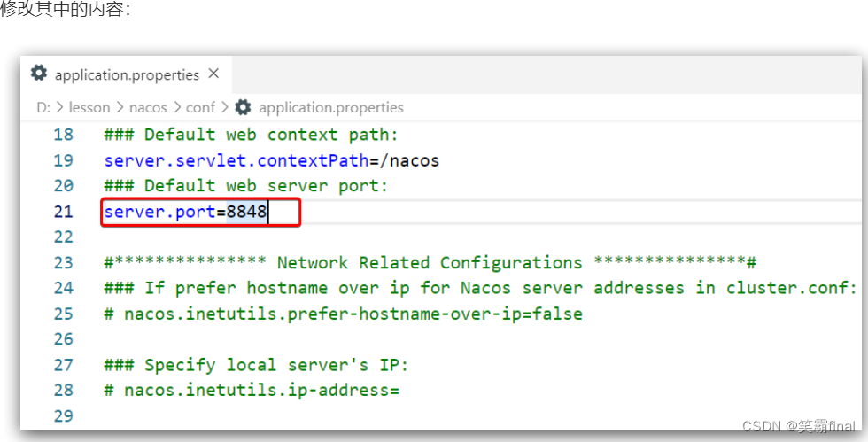Click the '### Default web context path:' comment

tap(251, 135)
